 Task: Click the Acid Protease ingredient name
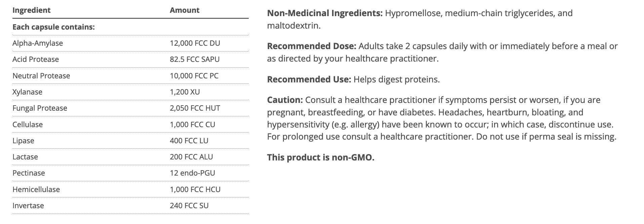pyautogui.click(x=36, y=59)
